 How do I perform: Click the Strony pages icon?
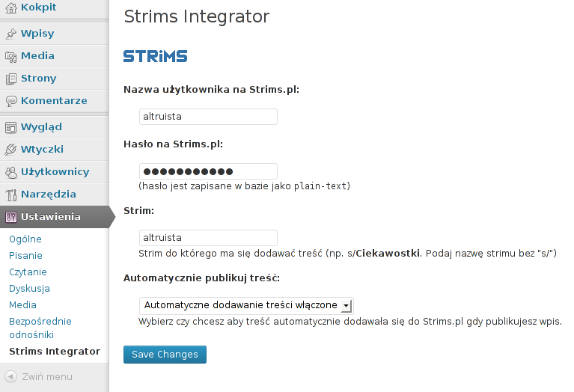[x=11, y=79]
